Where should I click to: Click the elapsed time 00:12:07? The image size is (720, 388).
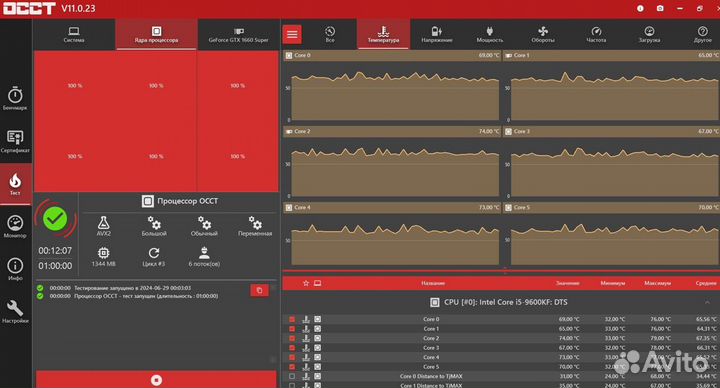coord(55,251)
